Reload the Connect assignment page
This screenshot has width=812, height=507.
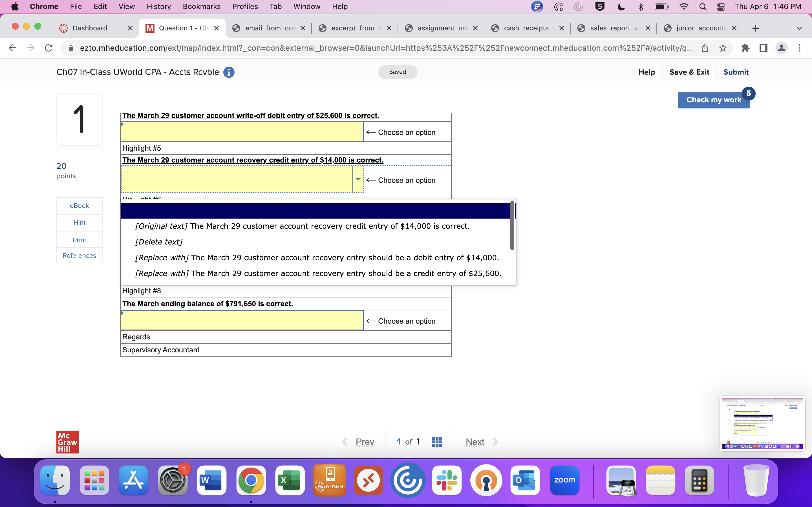(48, 48)
